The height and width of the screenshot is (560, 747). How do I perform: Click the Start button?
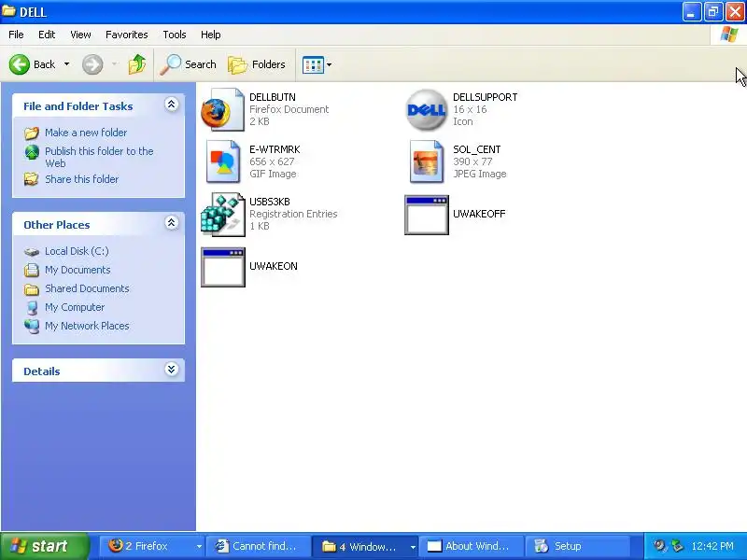point(45,546)
